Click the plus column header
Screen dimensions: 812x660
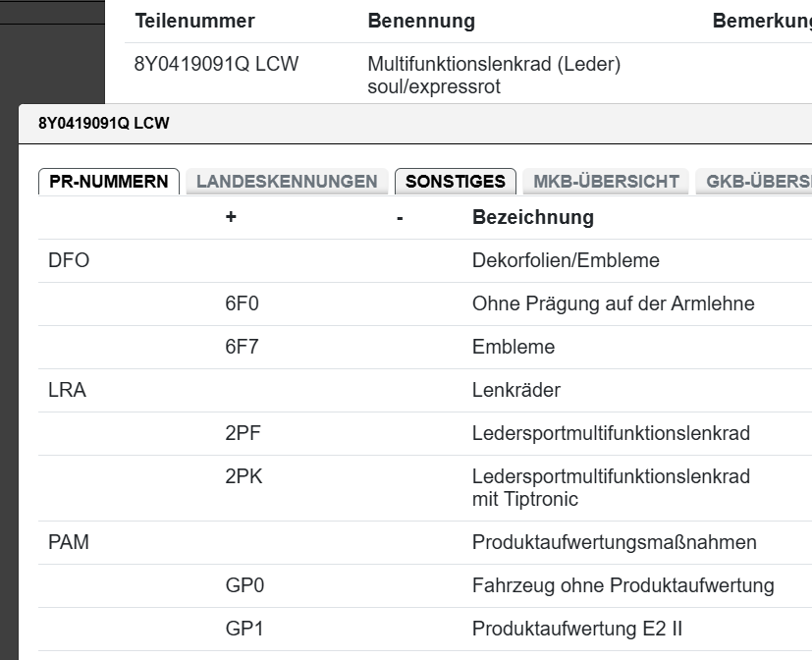[x=231, y=217]
